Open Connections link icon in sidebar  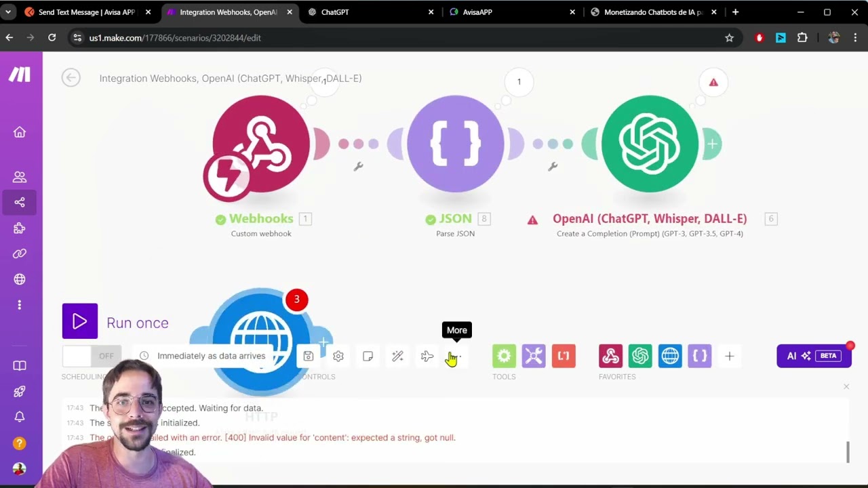pos(20,253)
